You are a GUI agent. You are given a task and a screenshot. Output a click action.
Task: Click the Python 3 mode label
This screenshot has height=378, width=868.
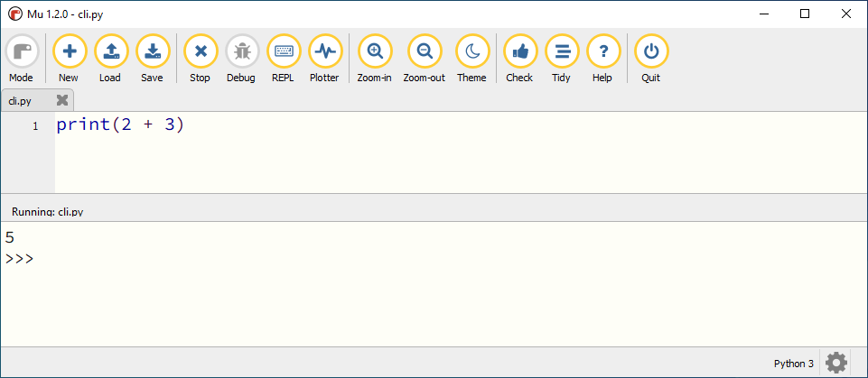794,364
